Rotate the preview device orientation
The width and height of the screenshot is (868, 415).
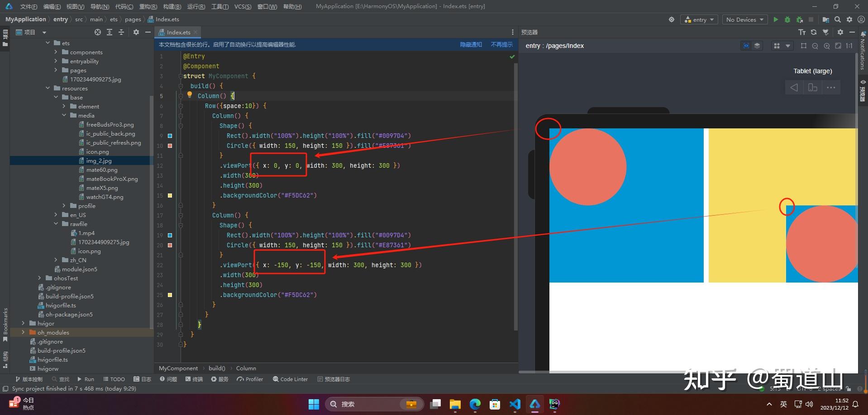pyautogui.click(x=813, y=87)
